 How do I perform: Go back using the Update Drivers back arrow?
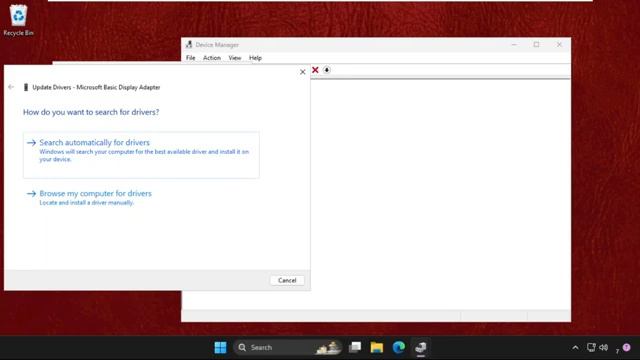11,87
